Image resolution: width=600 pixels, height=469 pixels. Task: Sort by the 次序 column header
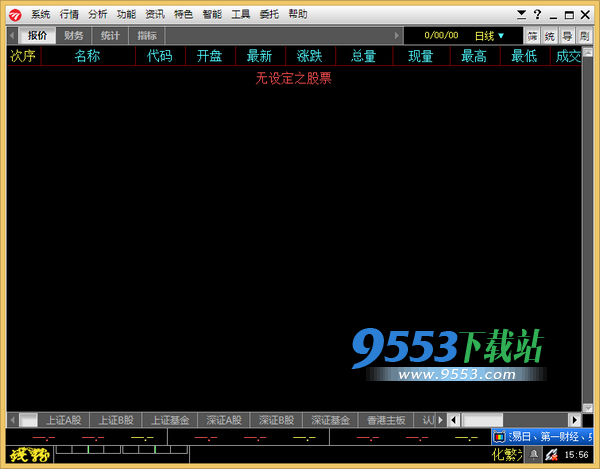(23, 56)
